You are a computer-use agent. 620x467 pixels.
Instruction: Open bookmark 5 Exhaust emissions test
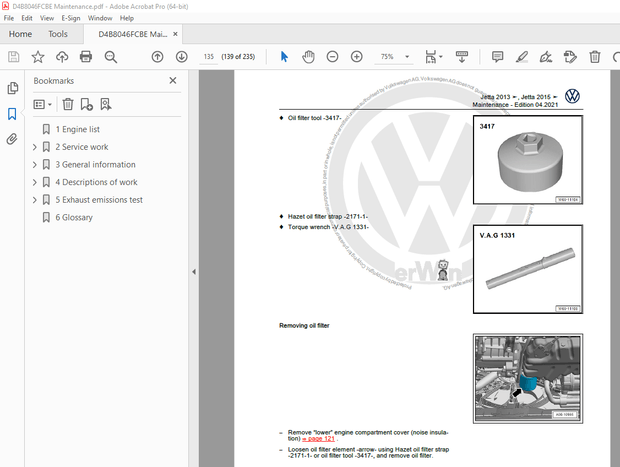99,200
